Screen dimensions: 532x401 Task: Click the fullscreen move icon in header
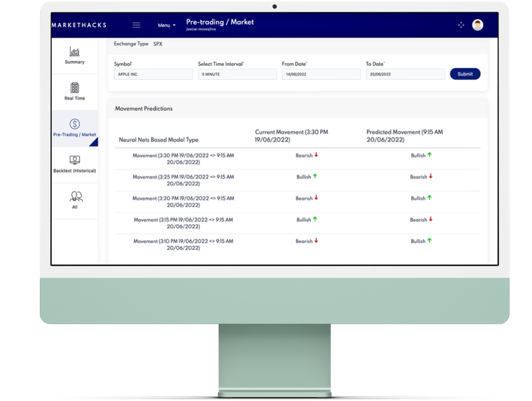point(461,25)
